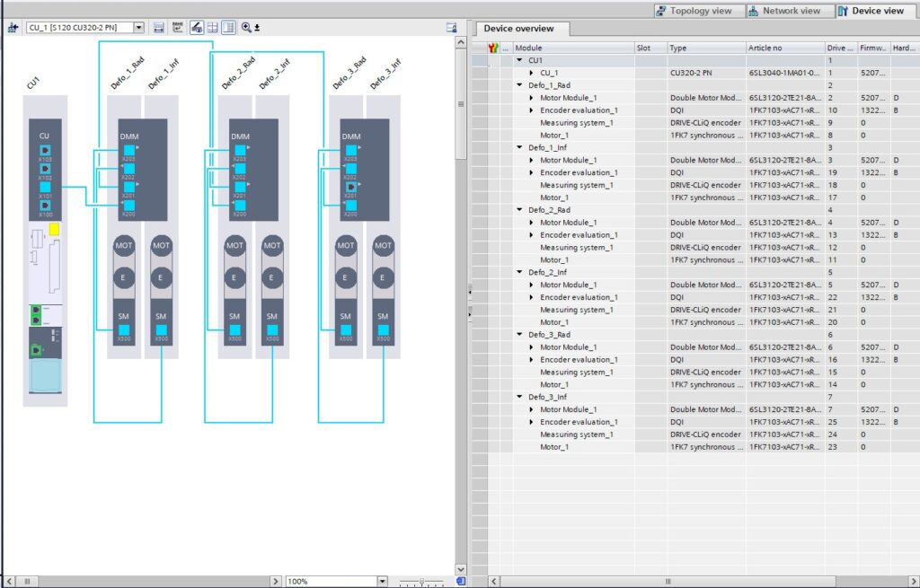The width and height of the screenshot is (920, 588).
Task: Open the 100% zoom level dropdown
Action: [383, 582]
